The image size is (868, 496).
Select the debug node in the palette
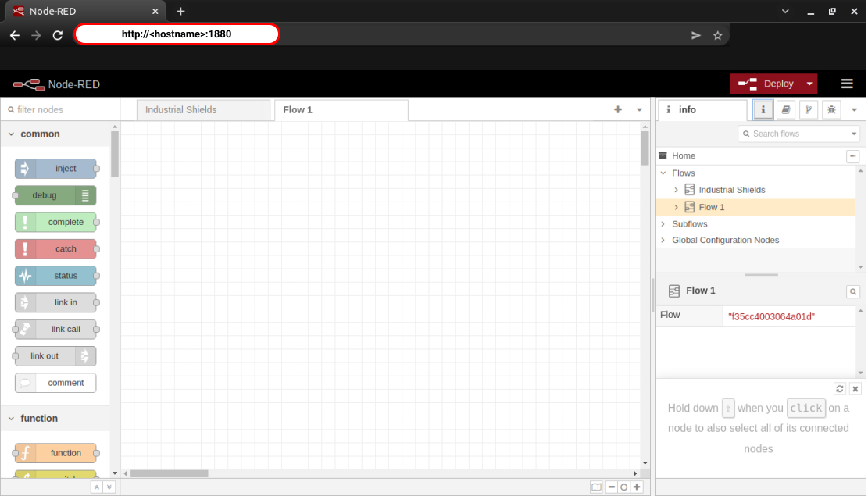click(x=55, y=195)
